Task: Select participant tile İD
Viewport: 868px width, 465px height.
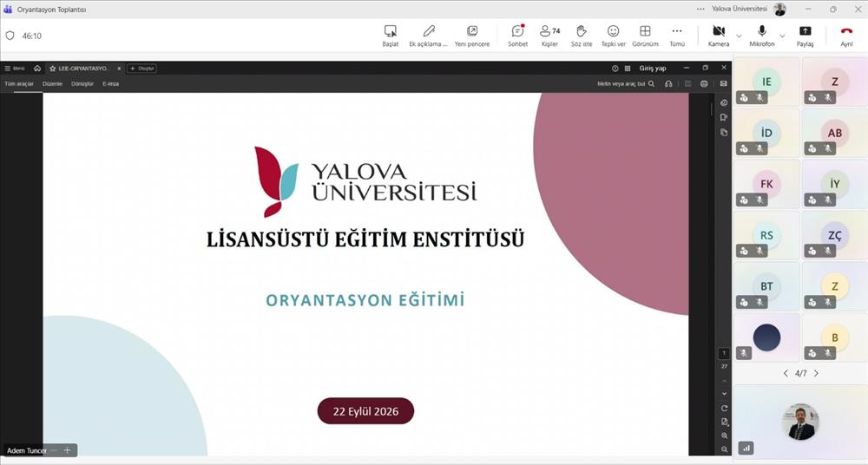Action: pos(766,133)
